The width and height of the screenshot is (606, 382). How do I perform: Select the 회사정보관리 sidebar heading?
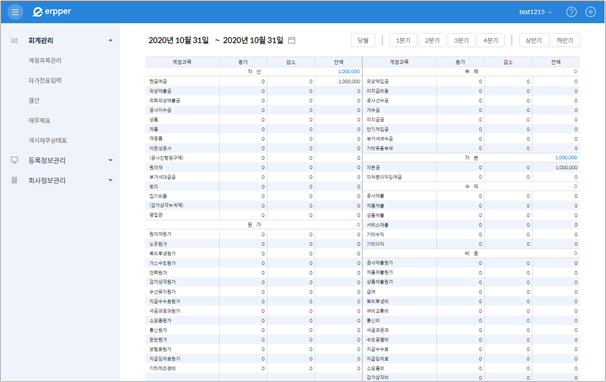tap(47, 181)
